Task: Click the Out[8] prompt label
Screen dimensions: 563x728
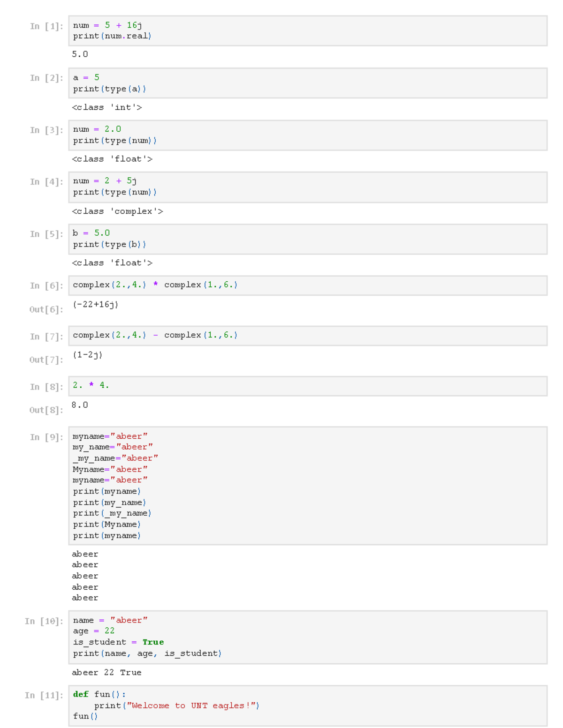Action: [x=46, y=410]
